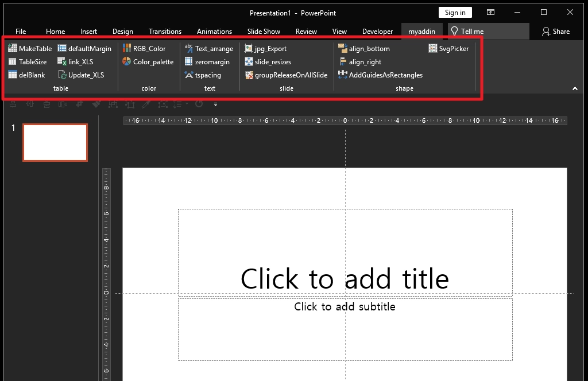Screen dimensions: 588x381
Task: Open Customize Quick Access Toolbar dropdown
Action: [x=216, y=104]
